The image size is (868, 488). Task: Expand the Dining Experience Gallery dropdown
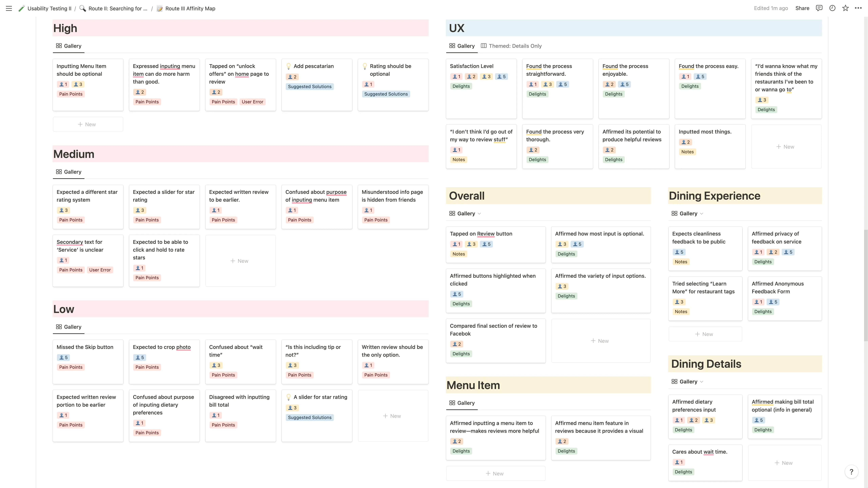coord(701,213)
